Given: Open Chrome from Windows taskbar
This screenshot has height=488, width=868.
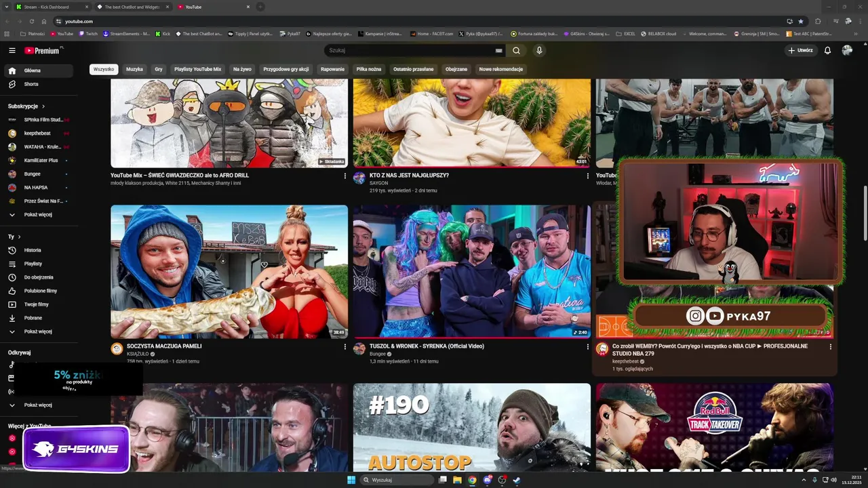Looking at the screenshot, I should [x=472, y=480].
